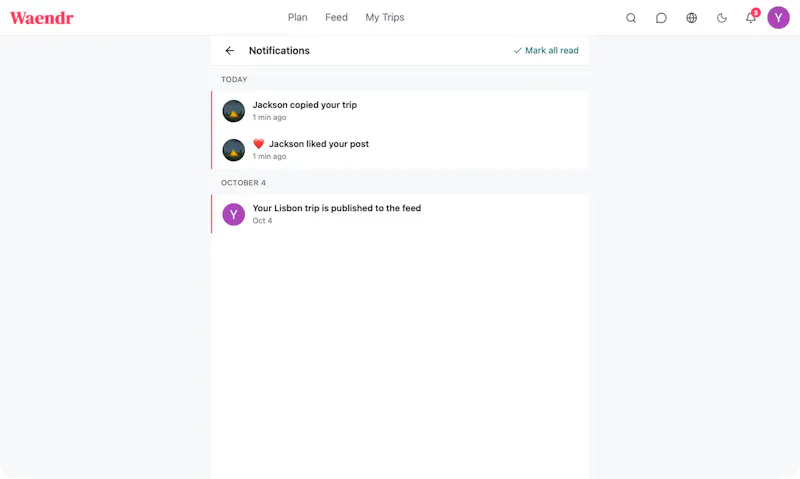The image size is (800, 479).
Task: Open the notifications bell icon
Action: (750, 18)
